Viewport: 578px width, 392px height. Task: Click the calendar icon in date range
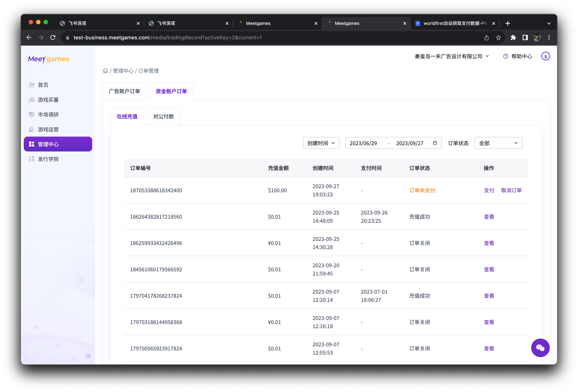[x=435, y=143]
